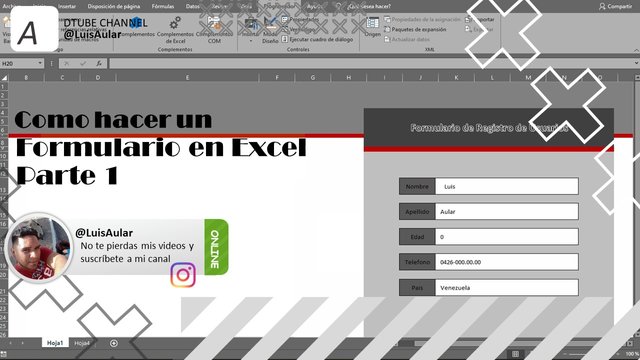The image size is (640, 360).
Task: Click next sheet navigation arrow
Action: [23, 343]
